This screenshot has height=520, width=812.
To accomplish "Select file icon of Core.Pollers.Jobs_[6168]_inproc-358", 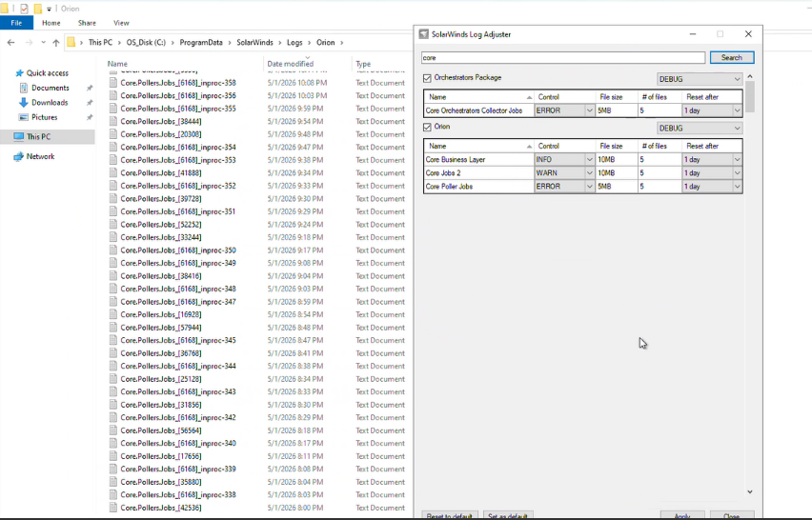I will [112, 83].
